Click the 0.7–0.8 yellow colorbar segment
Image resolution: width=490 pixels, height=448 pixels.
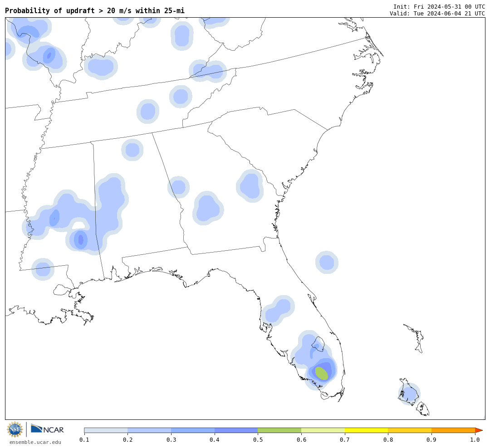coord(367,430)
